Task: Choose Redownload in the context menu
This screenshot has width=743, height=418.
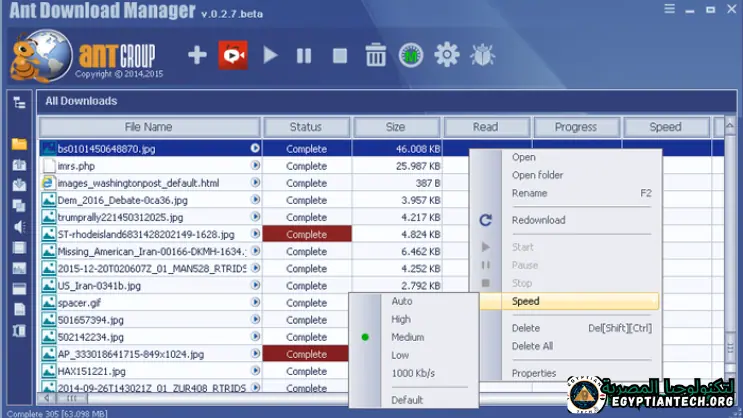Action: point(538,220)
